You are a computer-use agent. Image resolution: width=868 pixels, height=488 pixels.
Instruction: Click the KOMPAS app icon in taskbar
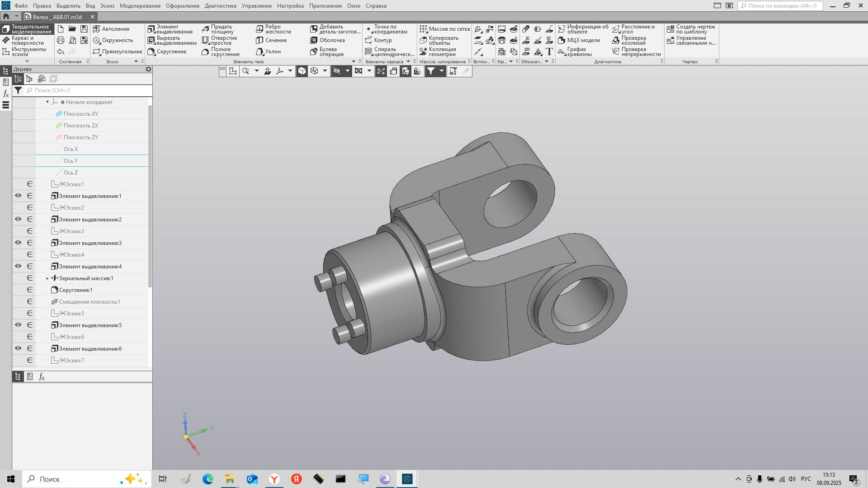click(x=407, y=479)
